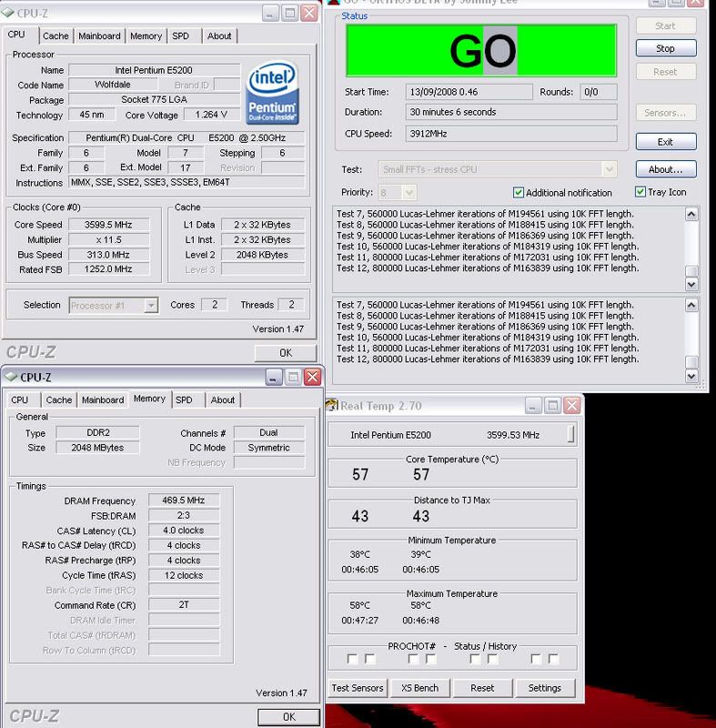The height and width of the screenshot is (728, 716).
Task: Expand the Priority dropdown
Action: click(x=408, y=193)
